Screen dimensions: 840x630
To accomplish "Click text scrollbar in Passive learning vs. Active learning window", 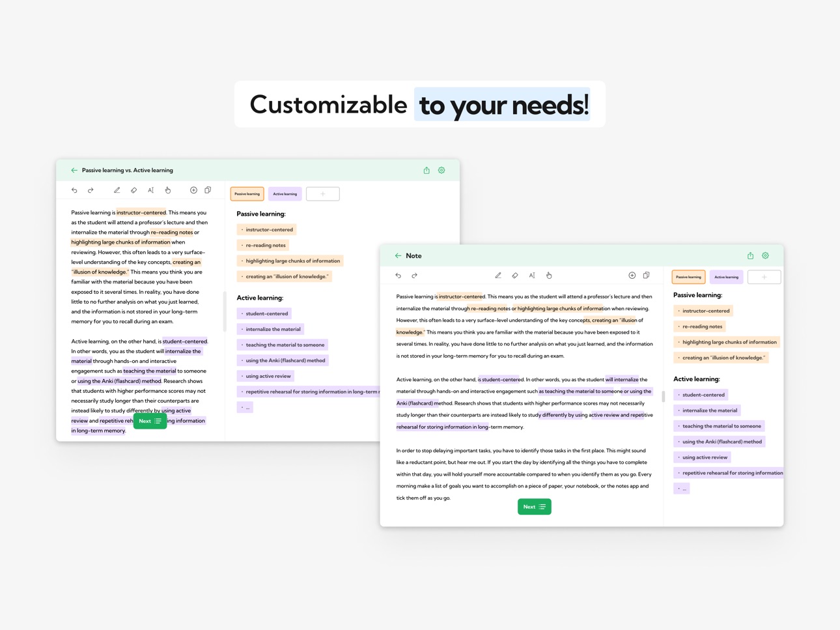I will tap(225, 311).
